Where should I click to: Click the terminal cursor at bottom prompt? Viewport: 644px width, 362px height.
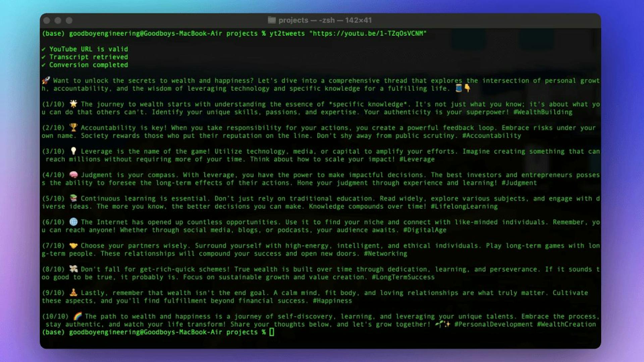(272, 332)
